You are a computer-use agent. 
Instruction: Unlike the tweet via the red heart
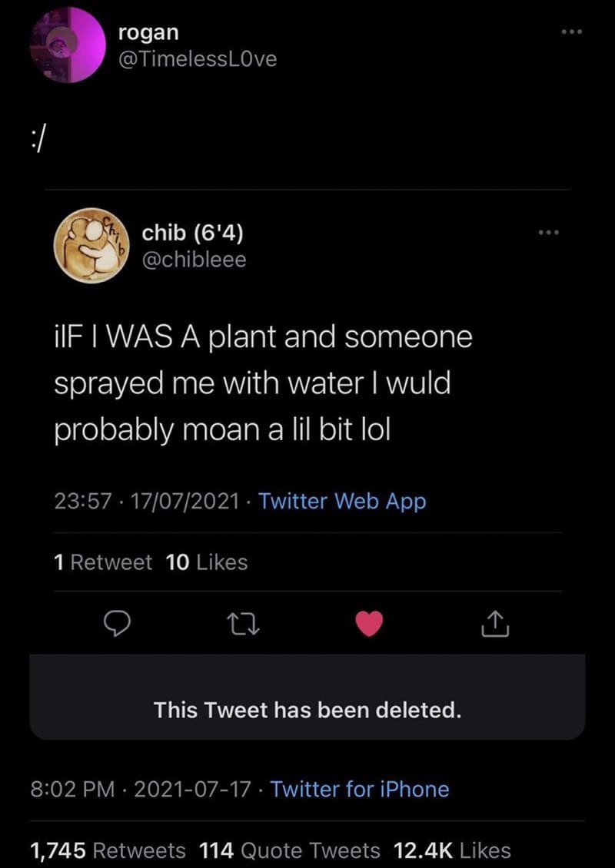pos(370,625)
